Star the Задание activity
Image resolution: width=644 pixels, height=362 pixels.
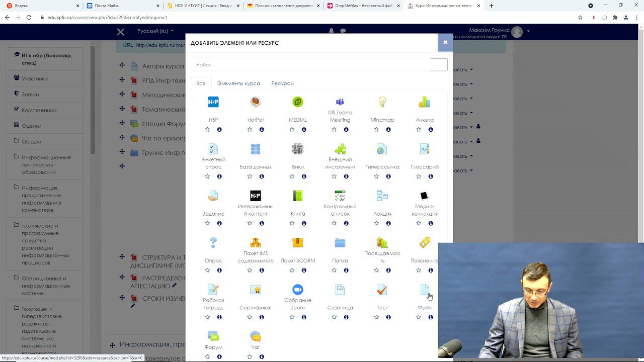[x=207, y=223]
